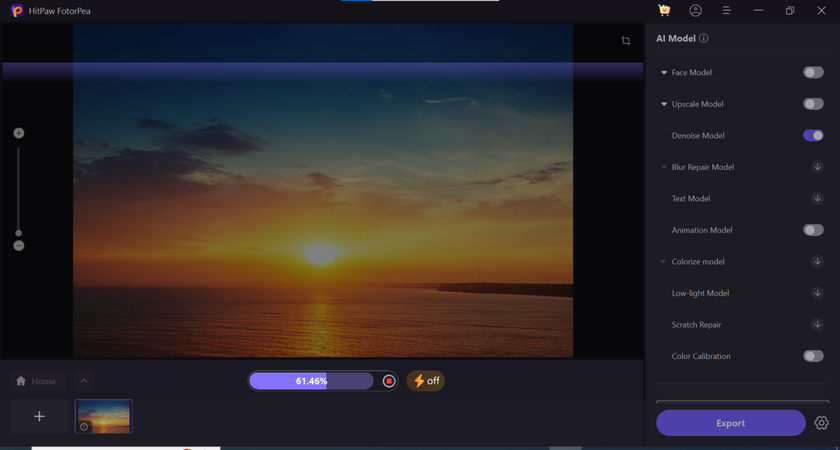Open the hamburger menu in title bar

[727, 10]
